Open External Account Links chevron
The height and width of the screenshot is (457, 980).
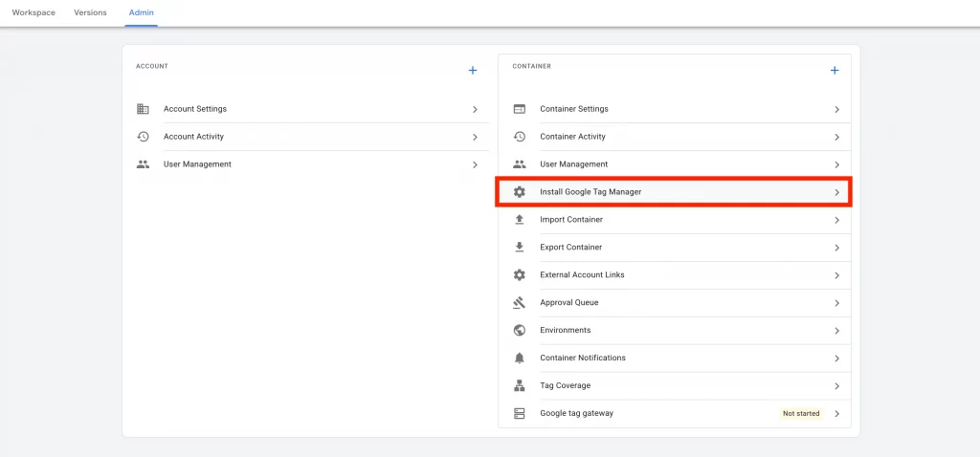point(836,275)
